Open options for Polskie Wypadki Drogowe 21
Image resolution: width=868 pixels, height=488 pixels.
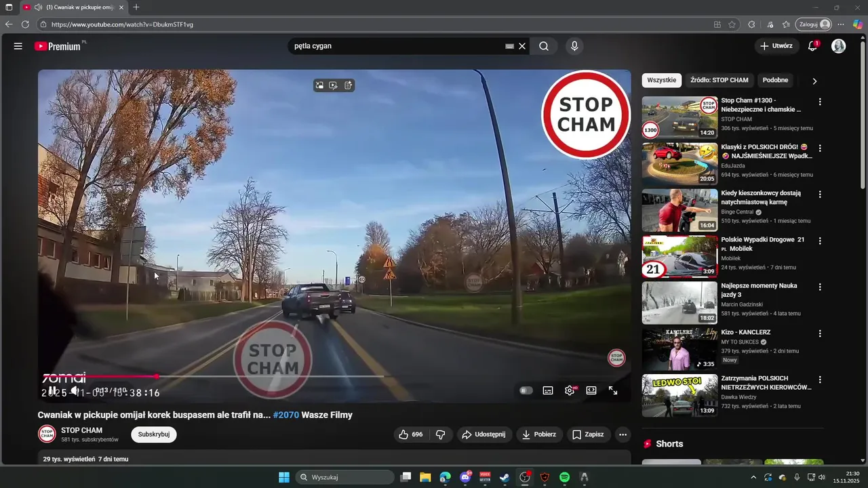click(x=820, y=241)
